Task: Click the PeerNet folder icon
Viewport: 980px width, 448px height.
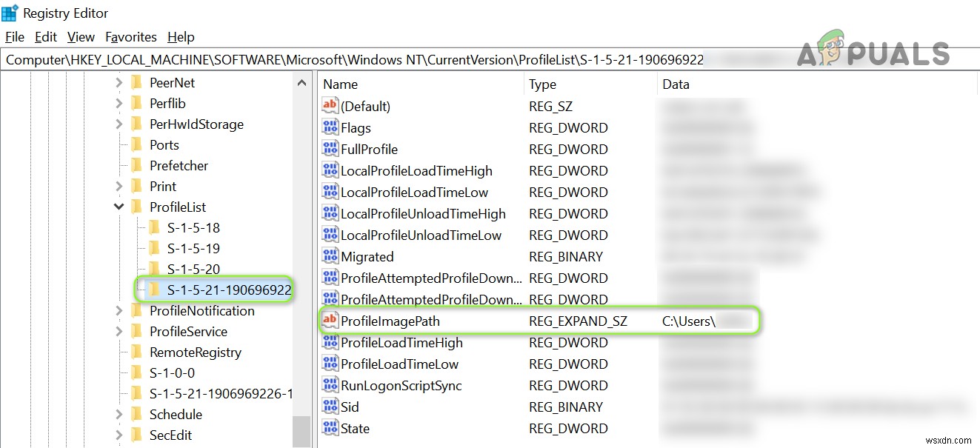Action: (x=136, y=83)
